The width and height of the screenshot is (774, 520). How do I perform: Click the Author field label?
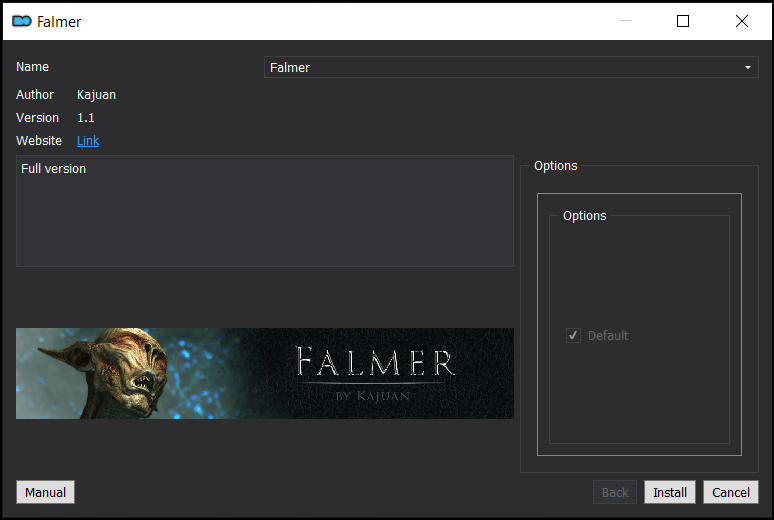click(35, 95)
